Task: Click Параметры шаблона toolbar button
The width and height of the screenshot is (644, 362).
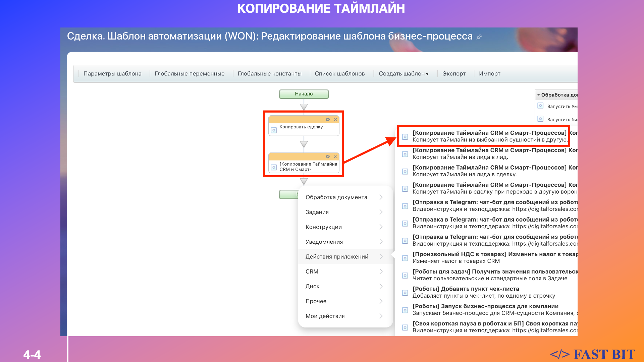Action: (x=112, y=74)
